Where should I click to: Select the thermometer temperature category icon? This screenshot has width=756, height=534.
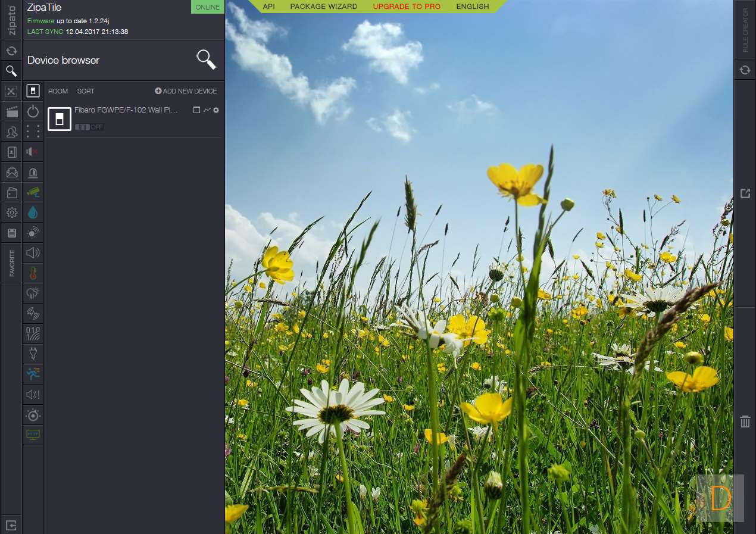pos(33,273)
